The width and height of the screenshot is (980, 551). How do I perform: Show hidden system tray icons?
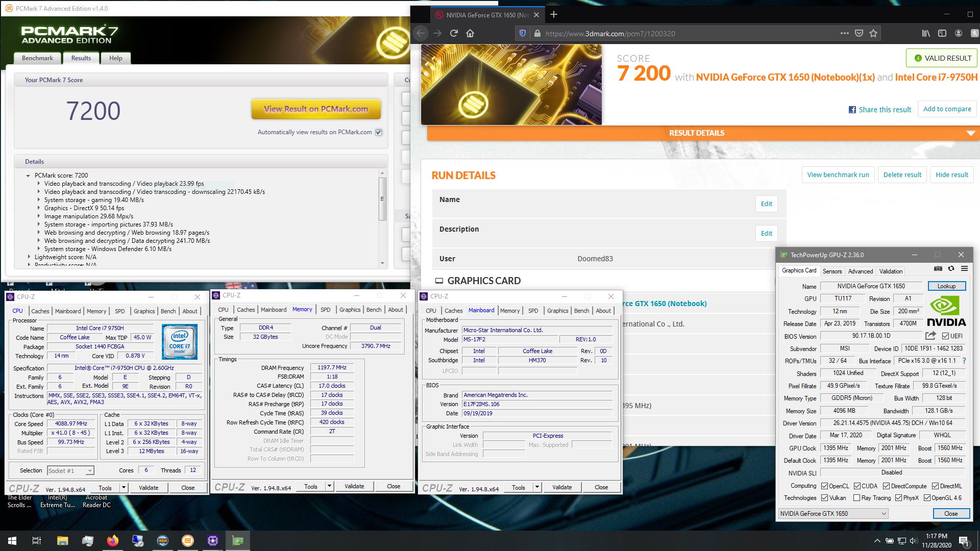click(877, 541)
